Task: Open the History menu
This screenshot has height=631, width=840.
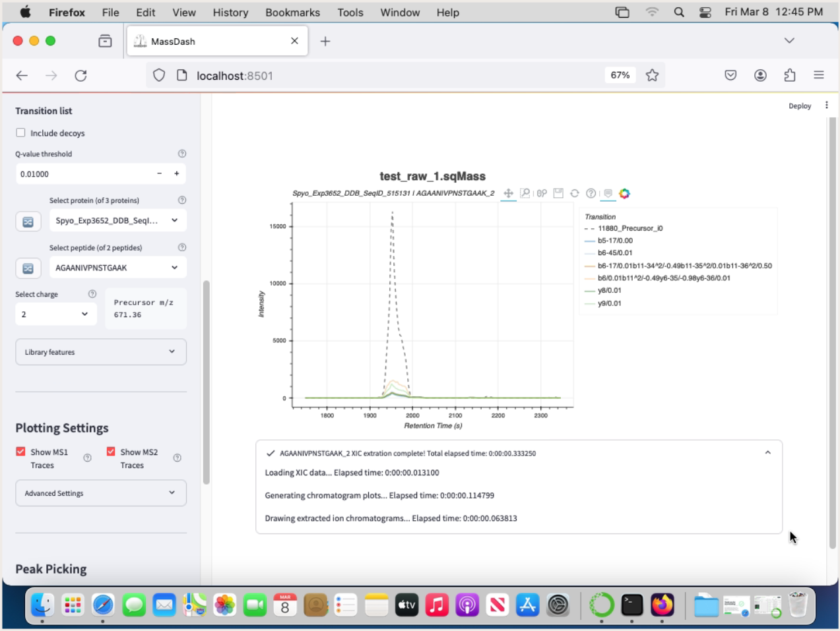Action: pyautogui.click(x=230, y=13)
